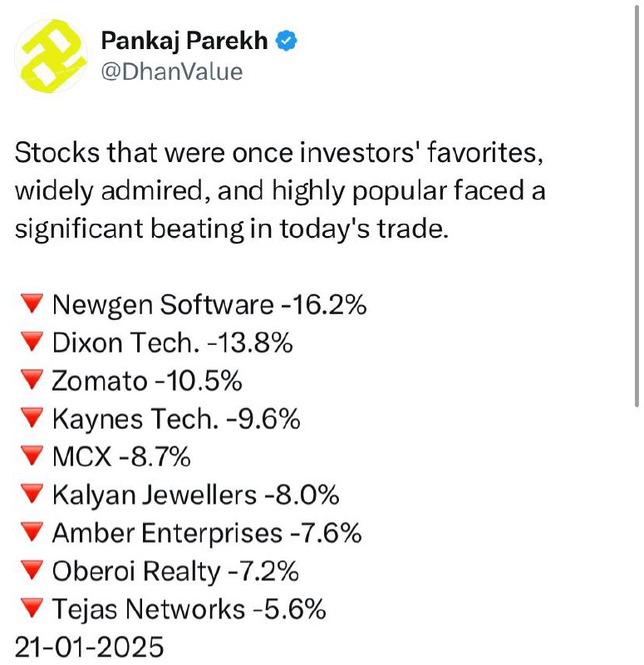Click red down triangle beside Kaynes Tech
The image size is (644, 665).
pyautogui.click(x=32, y=418)
